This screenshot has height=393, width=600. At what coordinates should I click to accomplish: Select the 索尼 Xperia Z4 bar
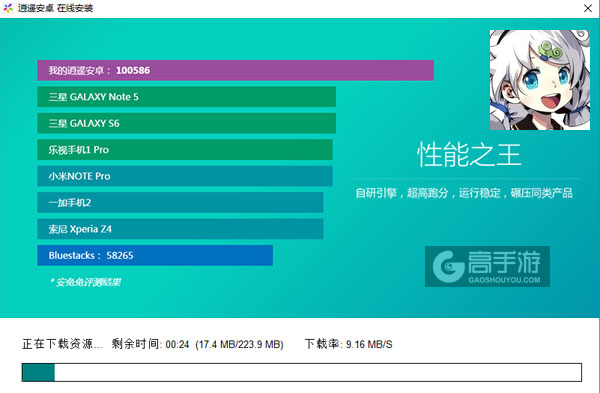click(180, 229)
